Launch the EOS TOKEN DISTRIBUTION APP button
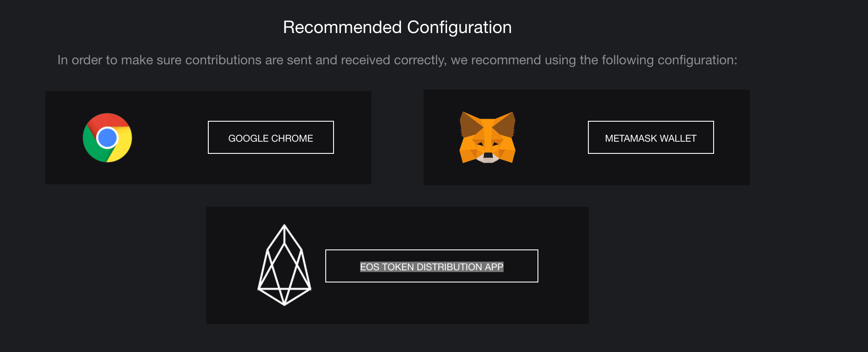 point(432,266)
